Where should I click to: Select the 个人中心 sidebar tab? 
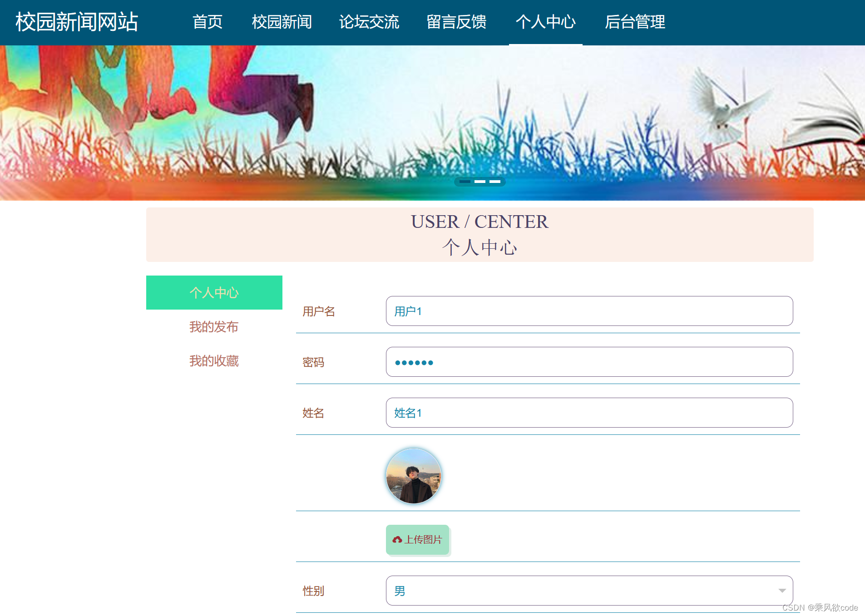click(x=214, y=293)
